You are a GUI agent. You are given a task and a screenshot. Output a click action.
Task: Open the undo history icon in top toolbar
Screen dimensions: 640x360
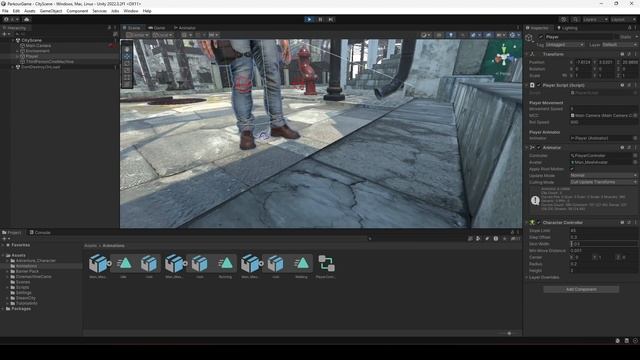point(564,20)
